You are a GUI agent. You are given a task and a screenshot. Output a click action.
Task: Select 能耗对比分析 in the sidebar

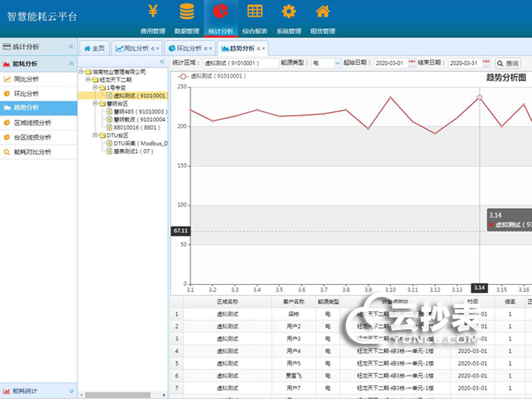click(x=33, y=152)
